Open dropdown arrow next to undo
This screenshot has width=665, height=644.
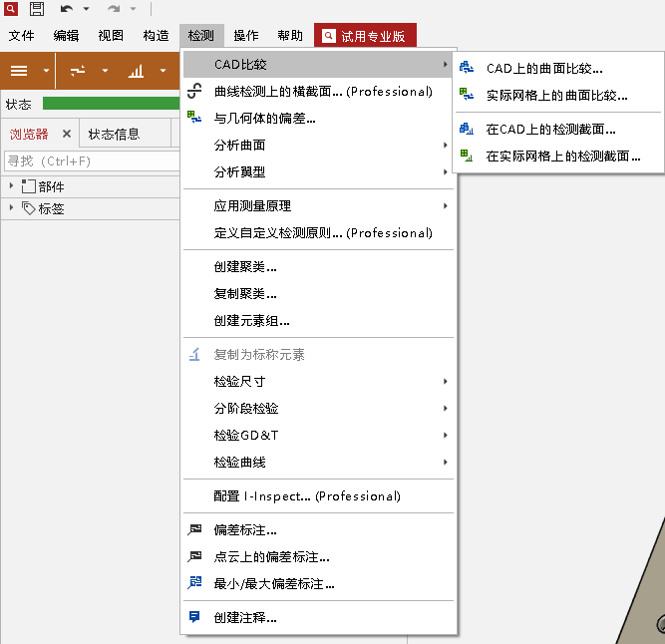(86, 9)
